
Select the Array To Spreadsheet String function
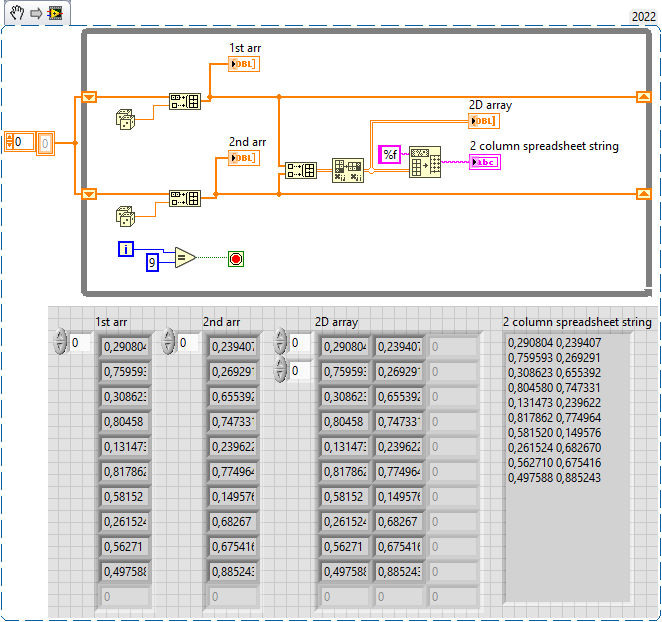pyautogui.click(x=425, y=161)
